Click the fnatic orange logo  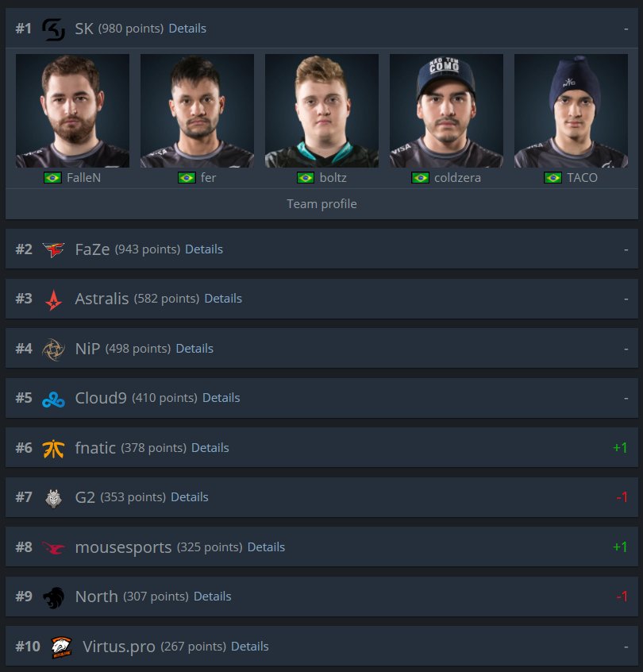coord(53,449)
